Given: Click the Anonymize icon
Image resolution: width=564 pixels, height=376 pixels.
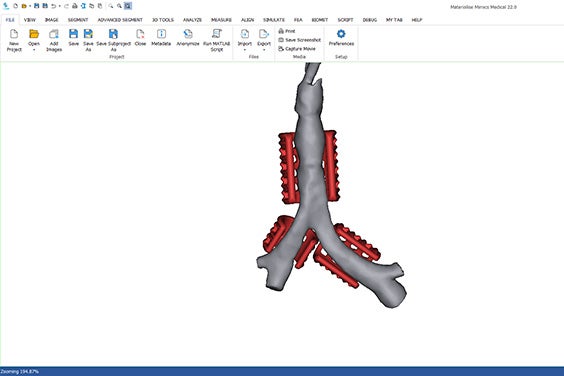Looking at the screenshot, I should point(188,34).
